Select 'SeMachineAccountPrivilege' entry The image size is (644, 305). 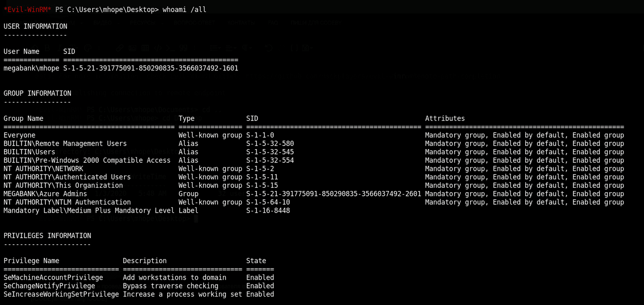coord(53,278)
